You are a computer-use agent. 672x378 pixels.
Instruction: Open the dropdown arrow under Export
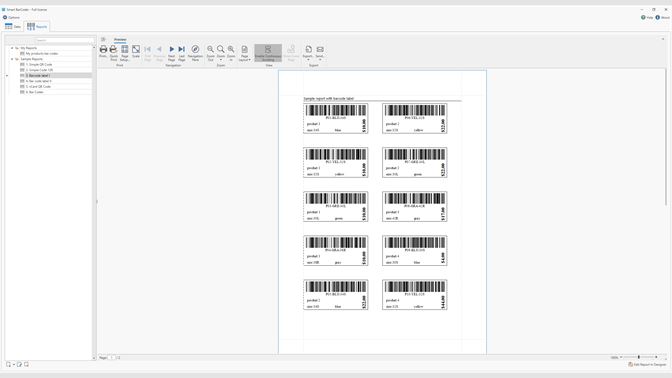click(x=308, y=60)
